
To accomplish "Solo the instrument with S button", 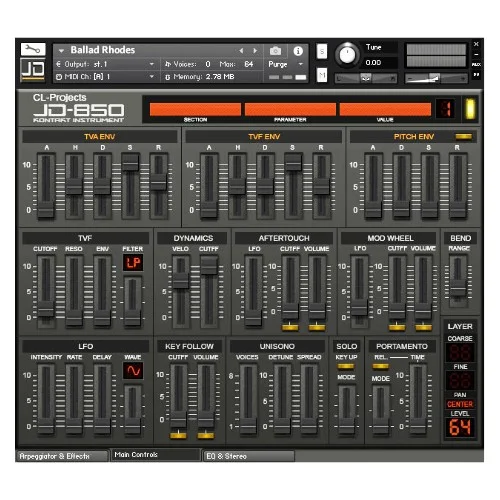I will 322,51.
